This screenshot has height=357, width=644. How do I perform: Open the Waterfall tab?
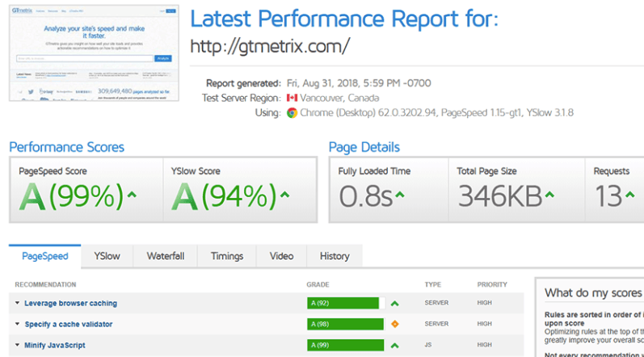click(165, 256)
